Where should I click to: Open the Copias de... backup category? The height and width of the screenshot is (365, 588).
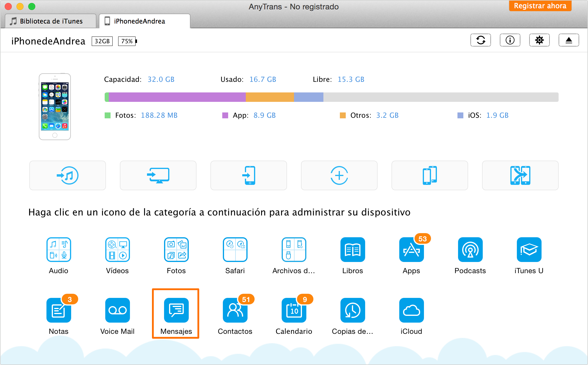[x=353, y=310]
